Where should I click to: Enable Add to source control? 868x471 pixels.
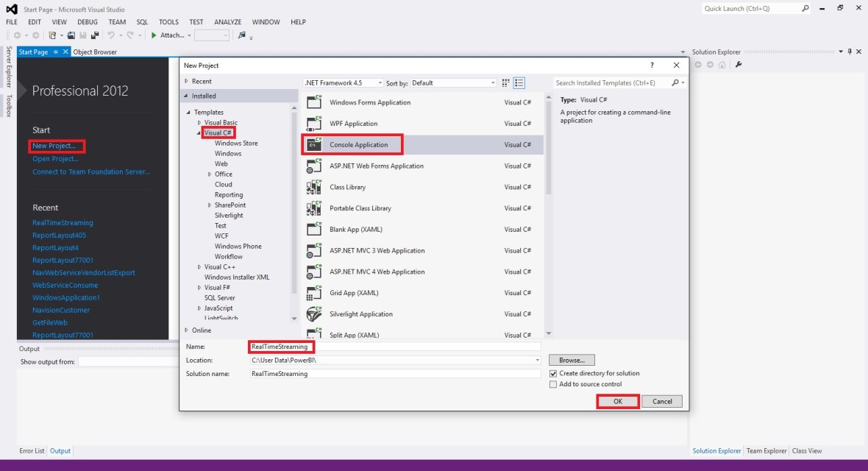coord(553,383)
